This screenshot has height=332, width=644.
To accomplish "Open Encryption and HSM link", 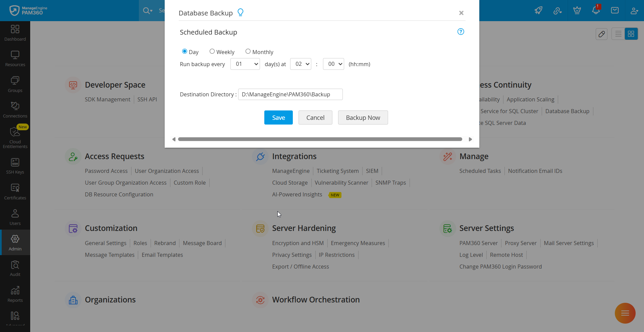I will tap(298, 243).
